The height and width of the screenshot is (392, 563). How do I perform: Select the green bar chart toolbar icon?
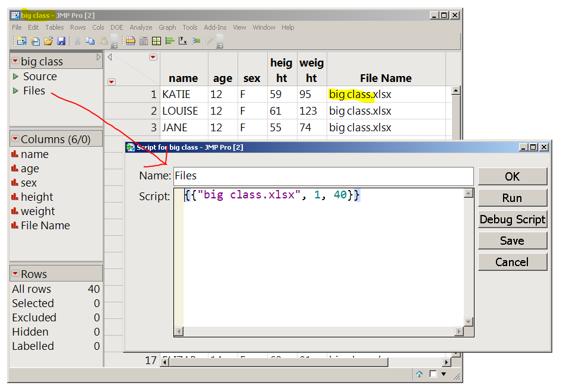[x=171, y=40]
